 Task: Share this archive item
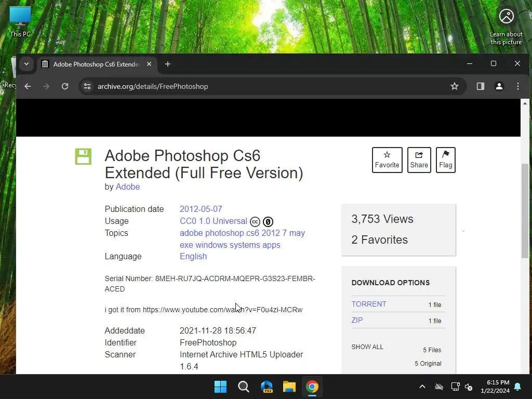tap(419, 160)
